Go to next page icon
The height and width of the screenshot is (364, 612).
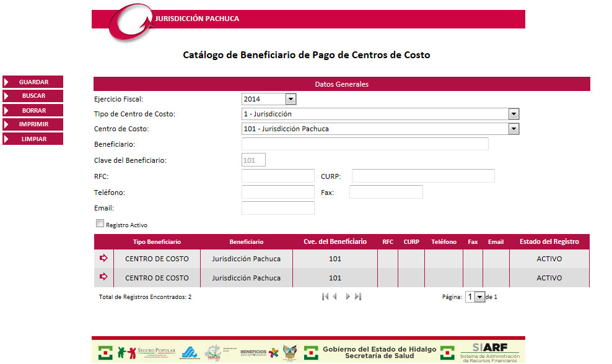[348, 297]
